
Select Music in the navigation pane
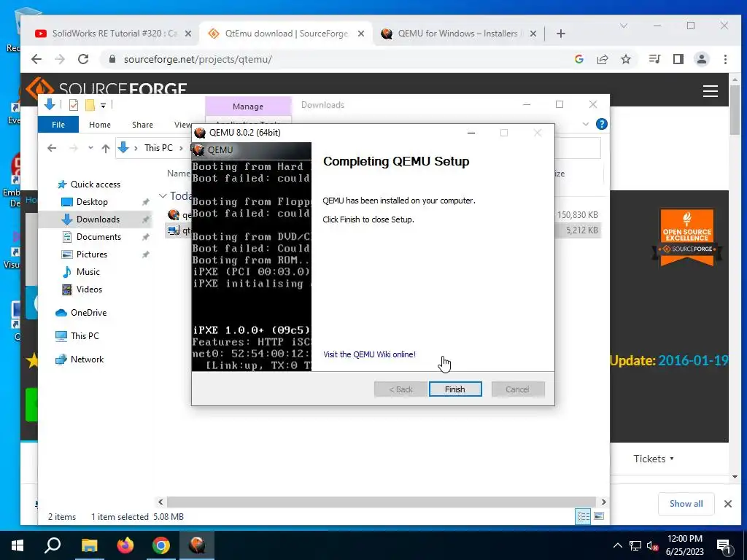tap(88, 272)
